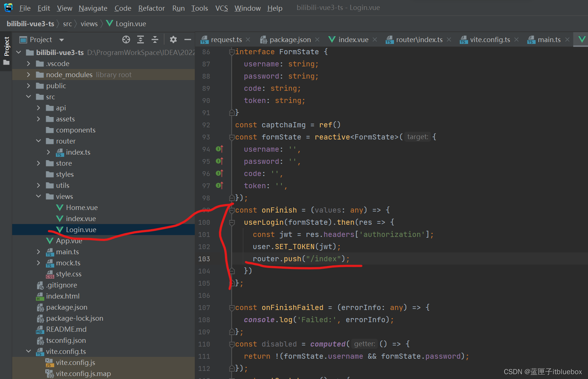
Task: Expand the node_modules folder
Action: 29,75
